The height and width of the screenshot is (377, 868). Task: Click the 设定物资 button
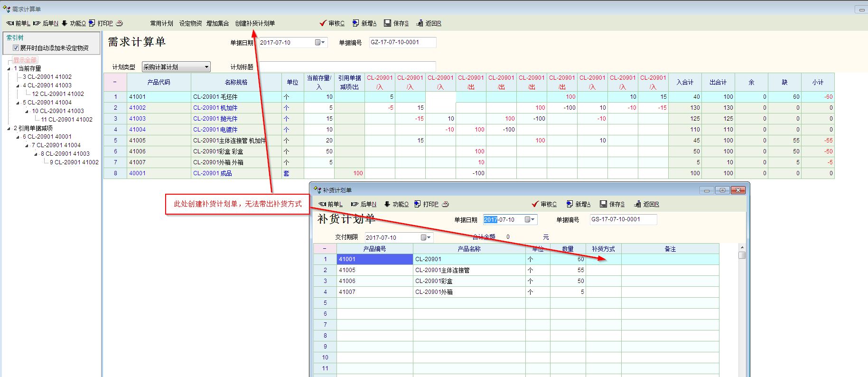click(x=190, y=23)
